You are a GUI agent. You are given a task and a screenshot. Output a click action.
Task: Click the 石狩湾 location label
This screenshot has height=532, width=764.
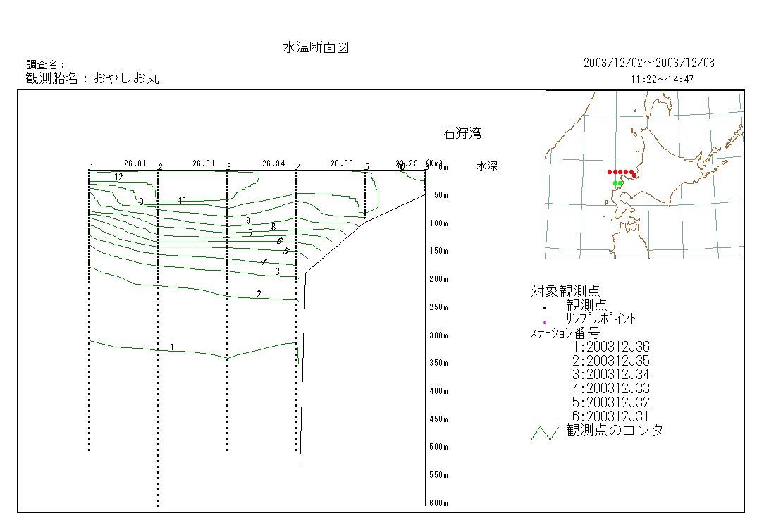pos(462,133)
